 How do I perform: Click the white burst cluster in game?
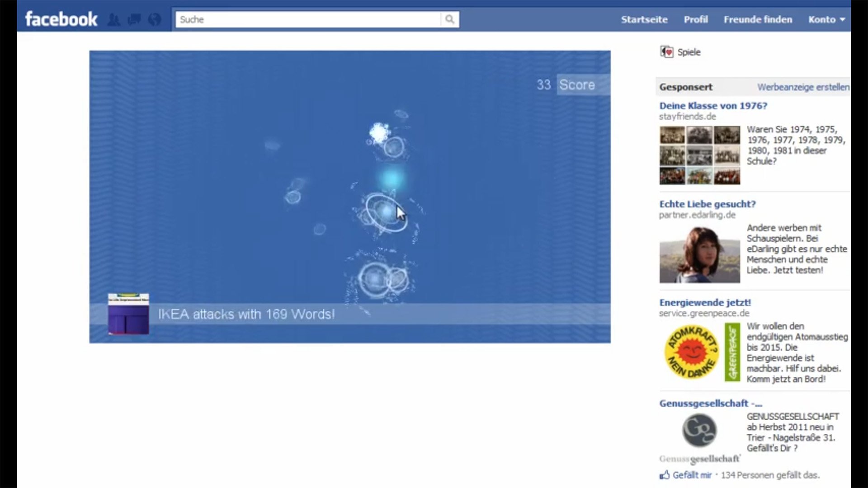click(x=379, y=133)
